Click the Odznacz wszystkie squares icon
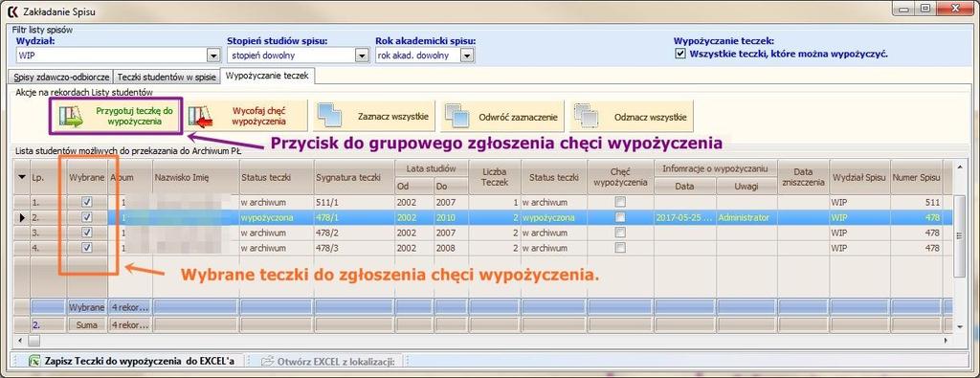The width and height of the screenshot is (980, 378). click(587, 116)
